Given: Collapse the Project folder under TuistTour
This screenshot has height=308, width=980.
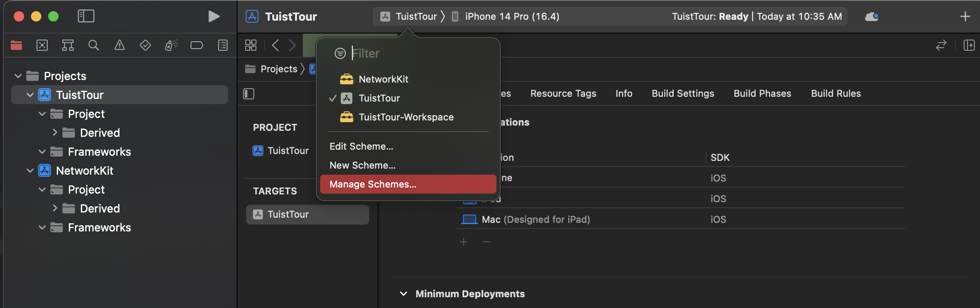Looking at the screenshot, I should [x=42, y=114].
